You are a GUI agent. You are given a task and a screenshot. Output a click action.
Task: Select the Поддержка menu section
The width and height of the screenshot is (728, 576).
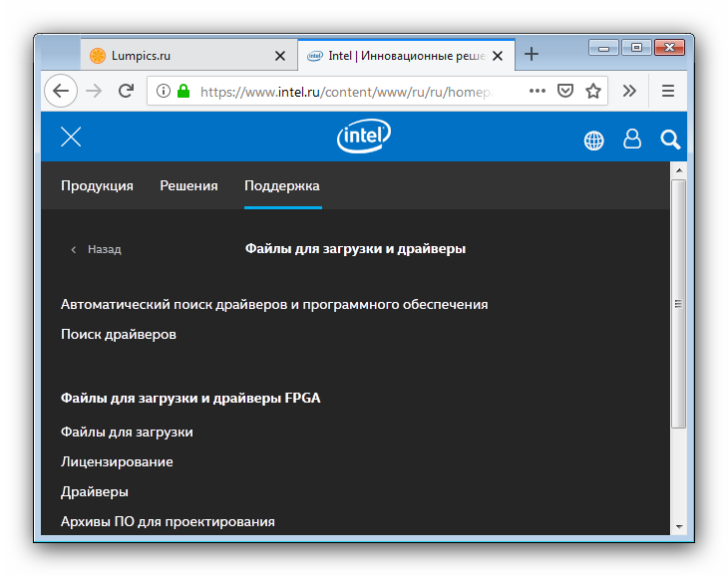pos(282,186)
